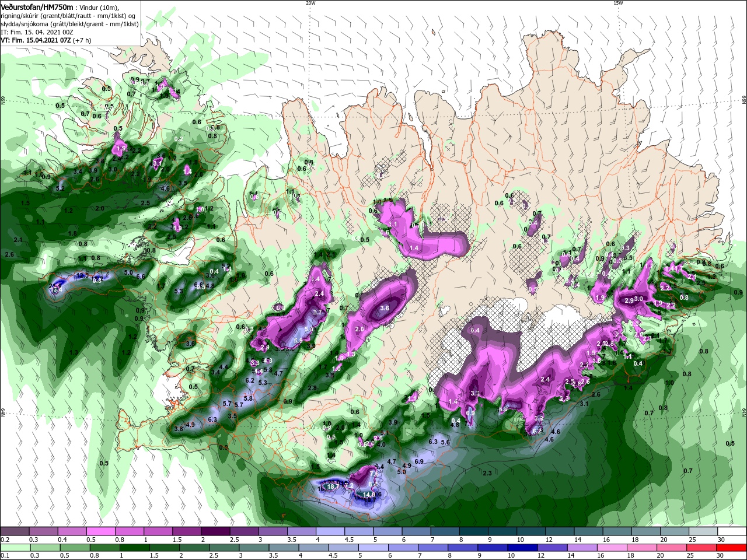This screenshot has height=560, width=747.
Task: Select upper legend swatch between 16 and 18
Action: pyautogui.click(x=618, y=531)
